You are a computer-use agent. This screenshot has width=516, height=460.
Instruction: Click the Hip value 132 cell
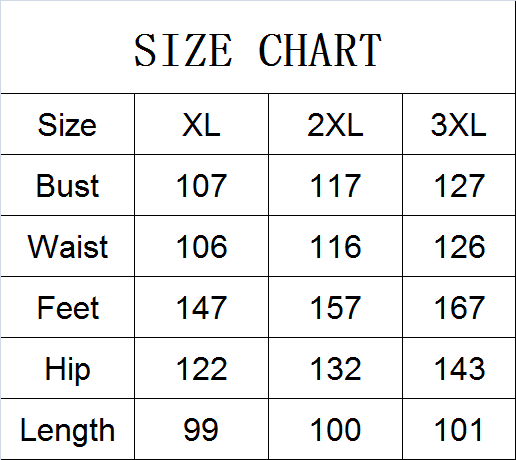[x=335, y=368]
